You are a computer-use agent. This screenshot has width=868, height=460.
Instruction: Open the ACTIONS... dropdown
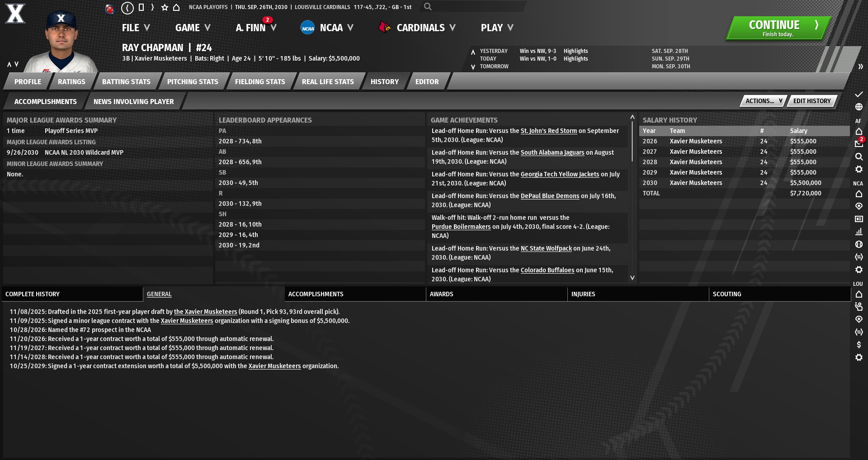coord(763,101)
